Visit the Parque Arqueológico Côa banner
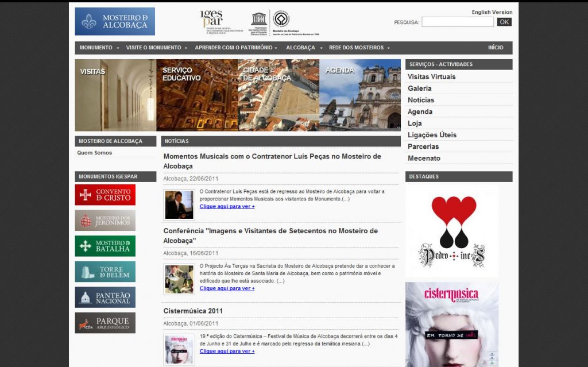Image resolution: width=588 pixels, height=367 pixels. (105, 323)
